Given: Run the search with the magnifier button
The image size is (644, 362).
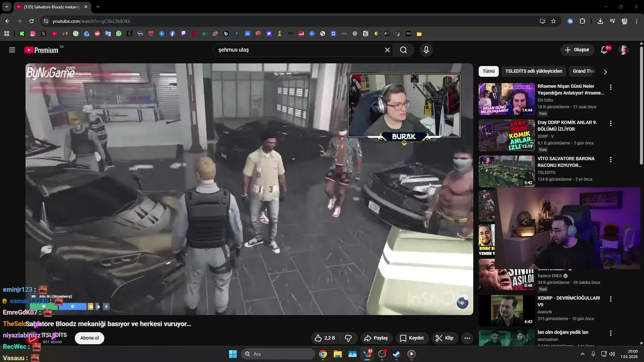Looking at the screenshot, I should click(x=404, y=50).
